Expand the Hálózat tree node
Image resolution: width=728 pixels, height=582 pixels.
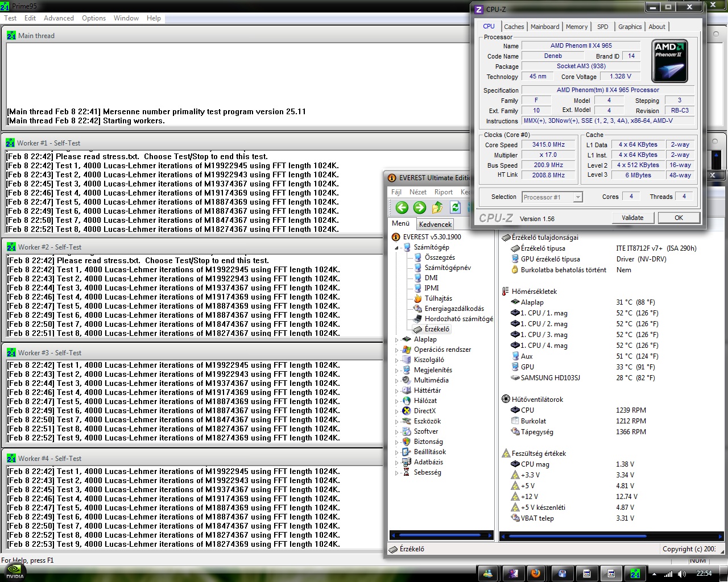pos(397,401)
